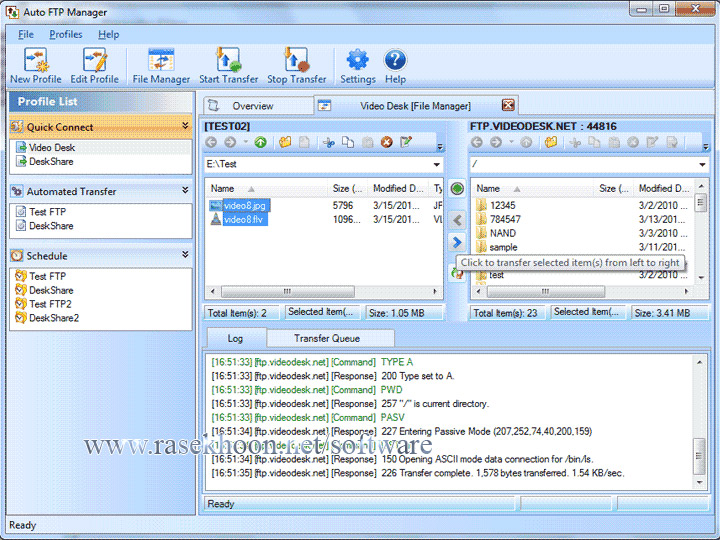This screenshot has width=720, height=540.
Task: Select Test FTP2 in Schedule list
Action: tap(50, 304)
